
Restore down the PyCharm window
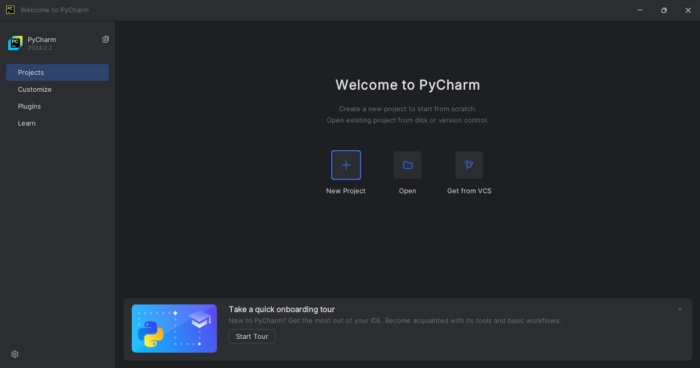664,10
